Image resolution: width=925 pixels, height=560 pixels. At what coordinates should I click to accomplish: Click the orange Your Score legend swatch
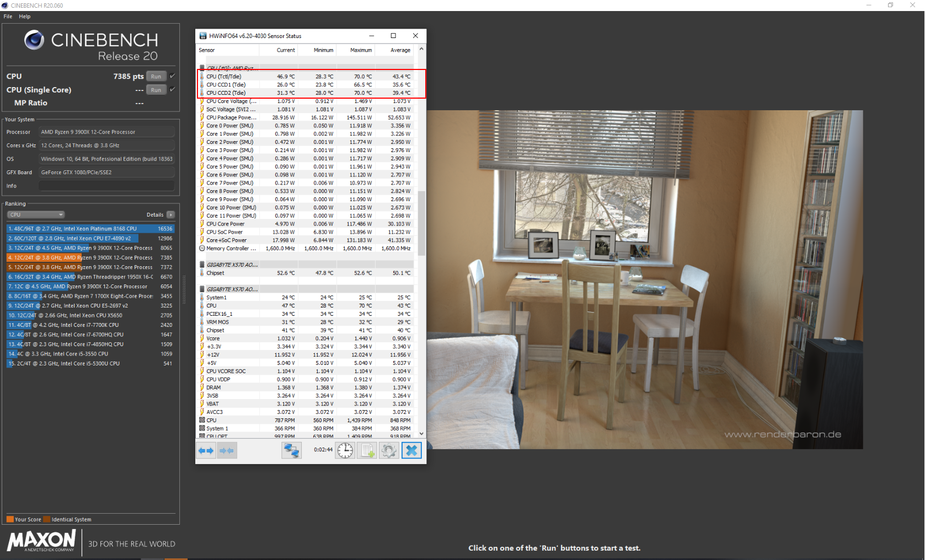tap(10, 519)
